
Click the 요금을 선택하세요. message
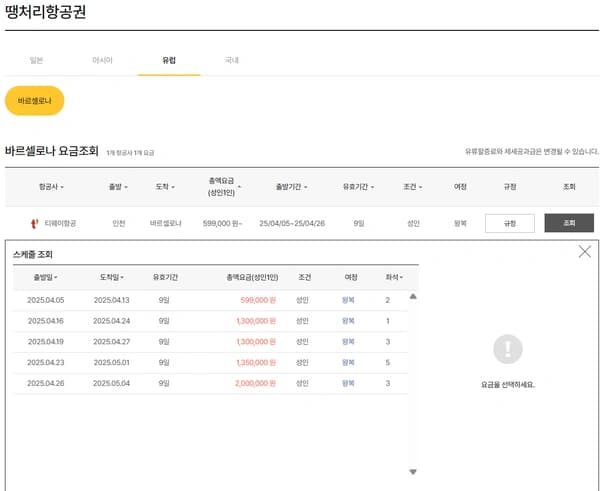508,385
